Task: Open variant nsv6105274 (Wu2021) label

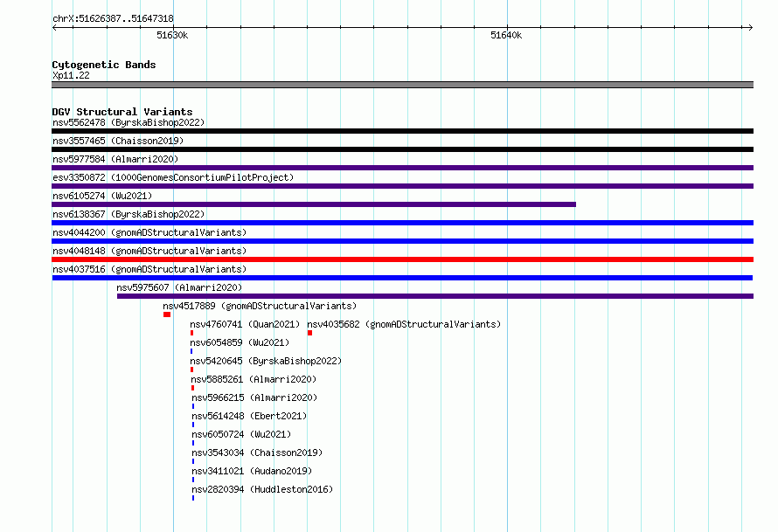Action: [102, 196]
